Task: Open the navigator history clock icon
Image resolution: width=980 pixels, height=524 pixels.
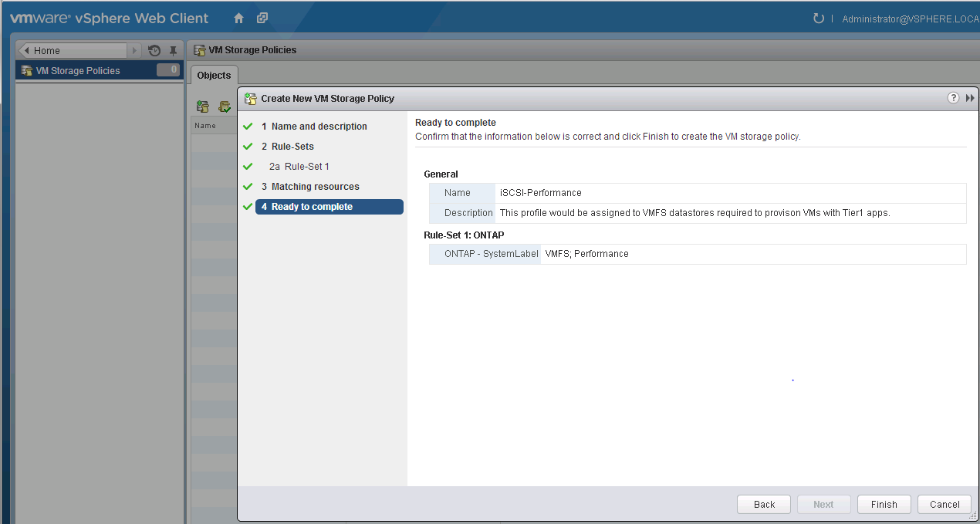Action: [154, 50]
